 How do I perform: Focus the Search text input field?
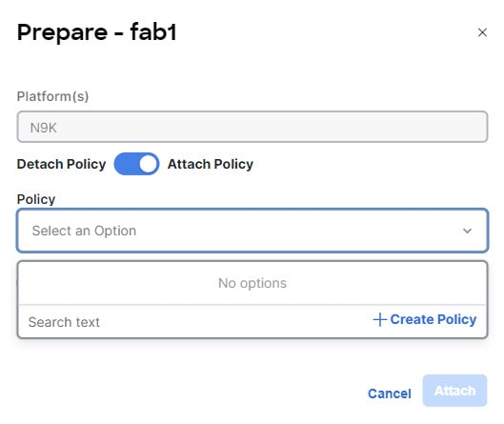(192, 322)
